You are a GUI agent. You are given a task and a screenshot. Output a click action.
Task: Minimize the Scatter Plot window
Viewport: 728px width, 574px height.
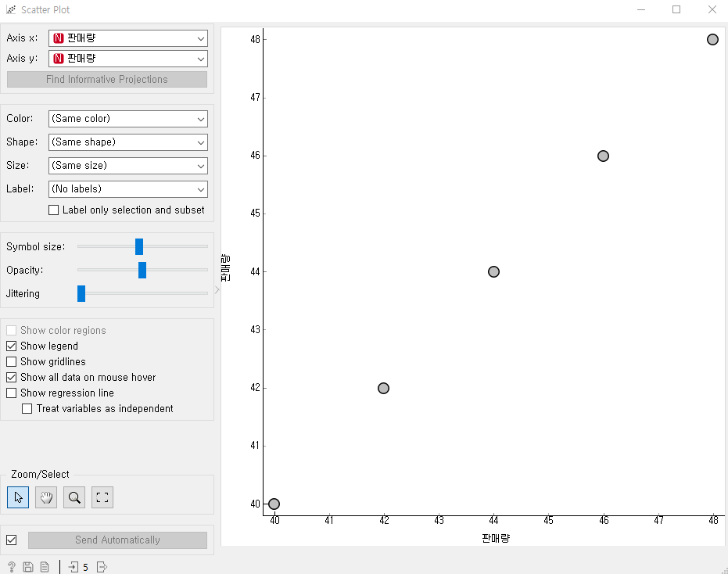641,9
